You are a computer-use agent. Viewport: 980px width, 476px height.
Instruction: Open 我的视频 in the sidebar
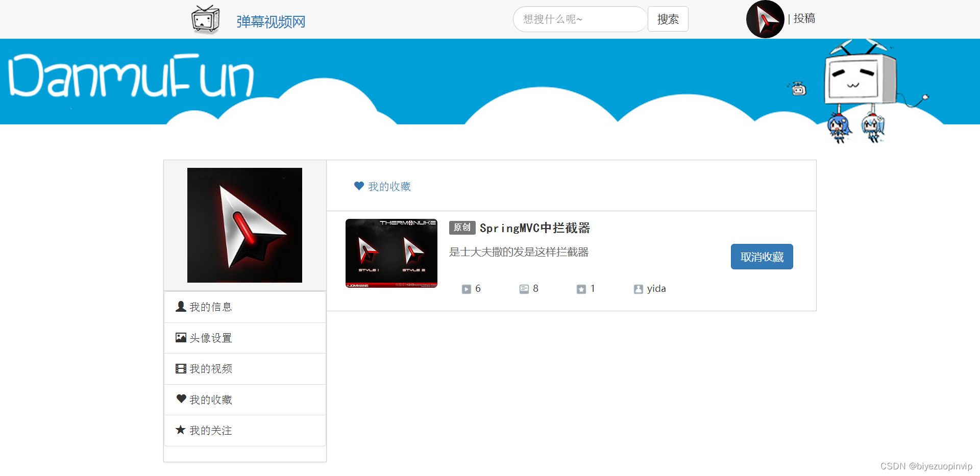245,369
